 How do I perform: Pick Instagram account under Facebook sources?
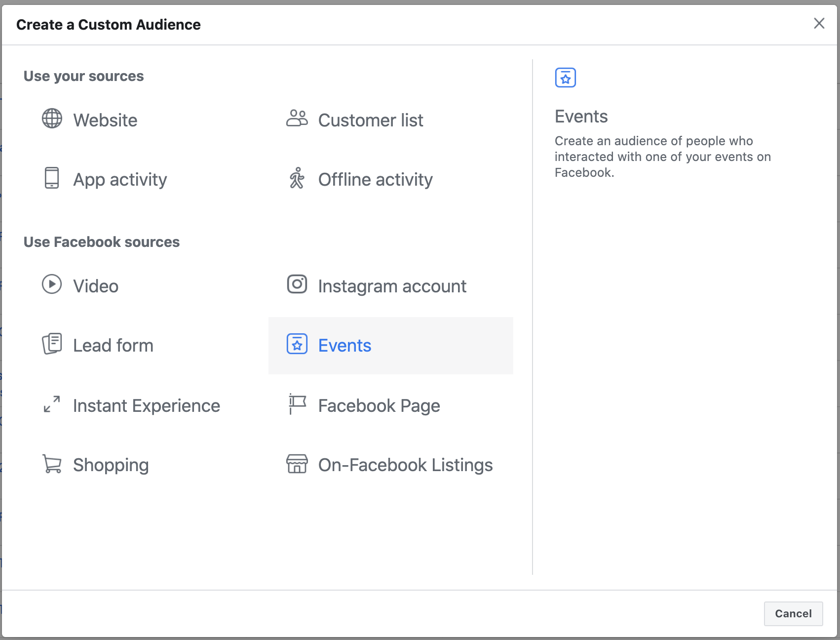[391, 285]
